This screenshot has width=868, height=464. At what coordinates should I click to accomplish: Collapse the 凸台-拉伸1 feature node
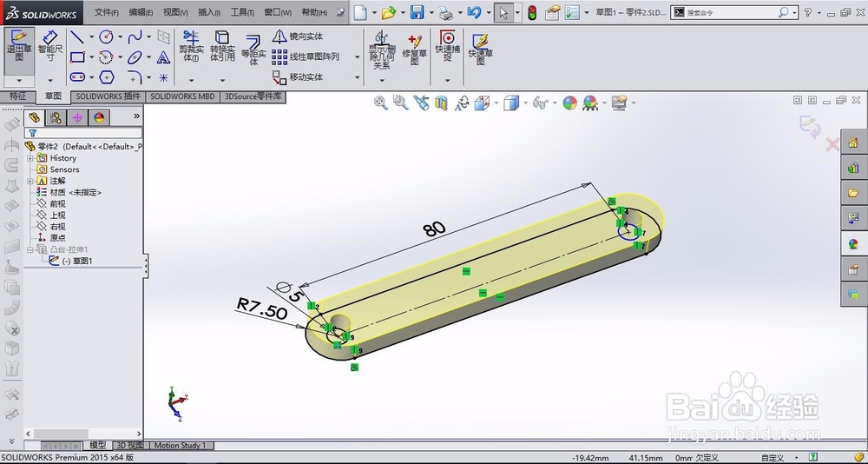(30, 250)
